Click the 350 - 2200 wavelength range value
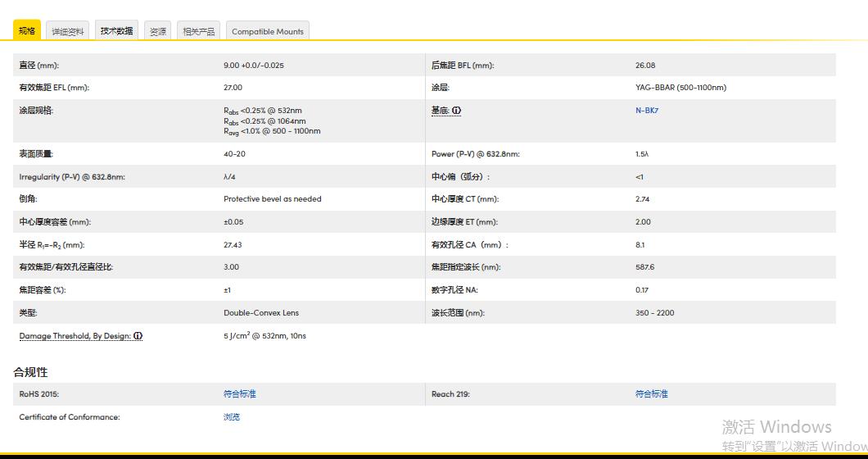The image size is (868, 459). click(654, 313)
